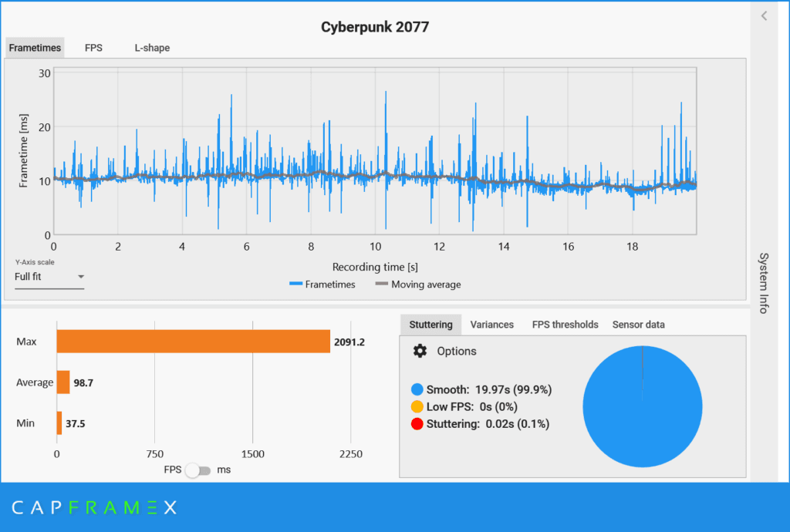Switch to FPS thresholds tab
This screenshot has height=532, width=790.
coord(565,325)
